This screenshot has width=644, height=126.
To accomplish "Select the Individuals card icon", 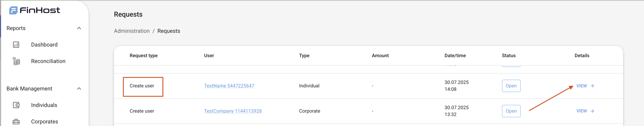I will point(16,105).
